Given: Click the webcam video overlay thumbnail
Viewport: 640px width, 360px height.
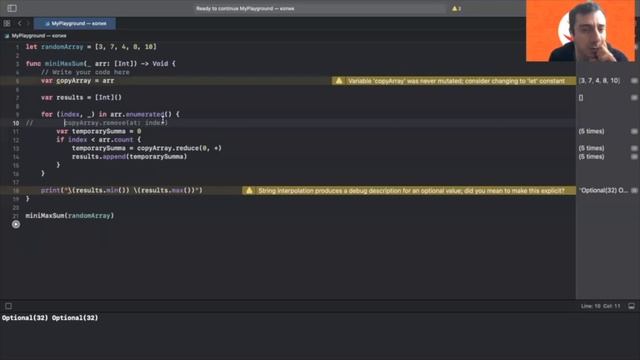Looking at the screenshot, I should [581, 31].
